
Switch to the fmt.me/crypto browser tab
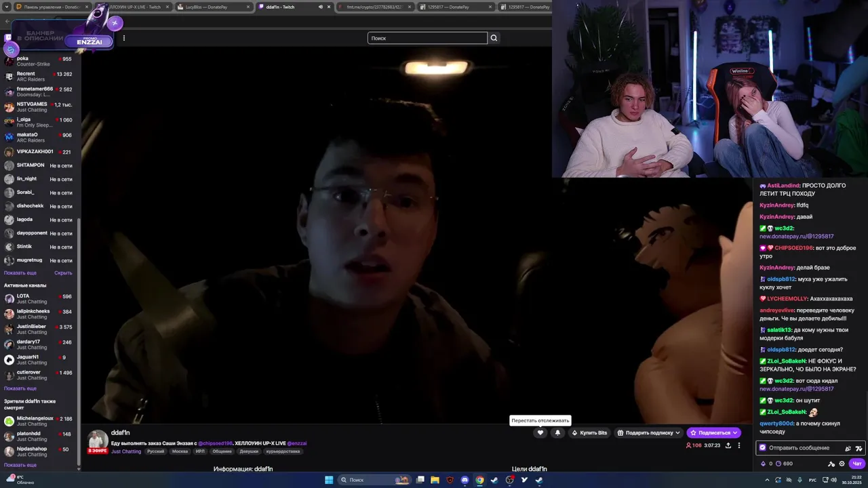pyautogui.click(x=374, y=7)
